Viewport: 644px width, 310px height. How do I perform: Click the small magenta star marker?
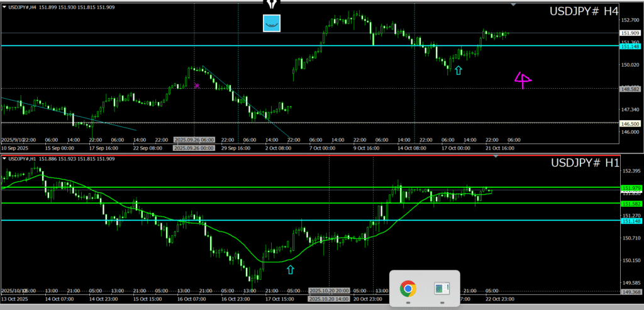(x=197, y=86)
